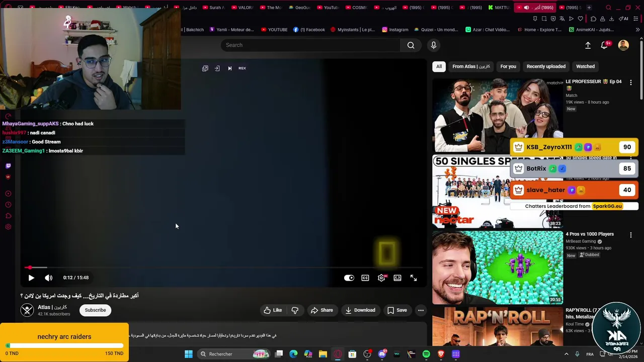Open the Atlas channel avatar
The height and width of the screenshot is (362, 644).
[x=27, y=310]
